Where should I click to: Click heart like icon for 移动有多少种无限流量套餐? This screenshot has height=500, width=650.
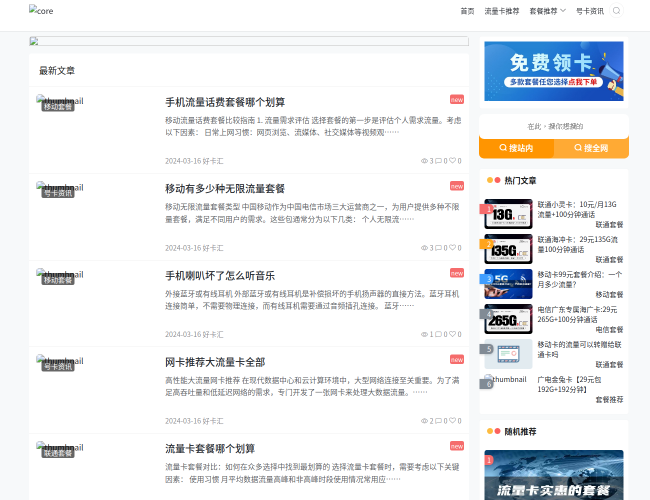452,248
